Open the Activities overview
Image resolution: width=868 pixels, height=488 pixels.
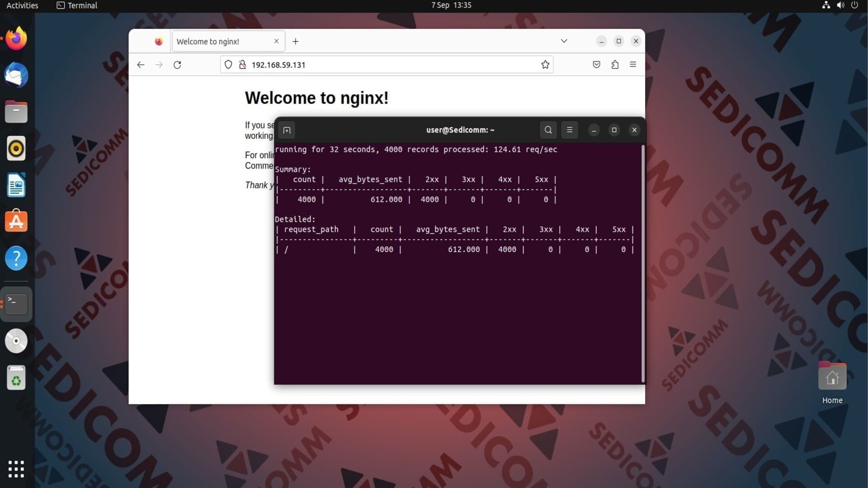coord(22,5)
